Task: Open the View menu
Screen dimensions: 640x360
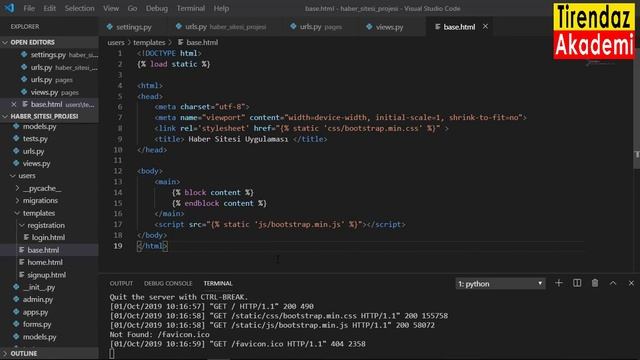Action: click(111, 8)
